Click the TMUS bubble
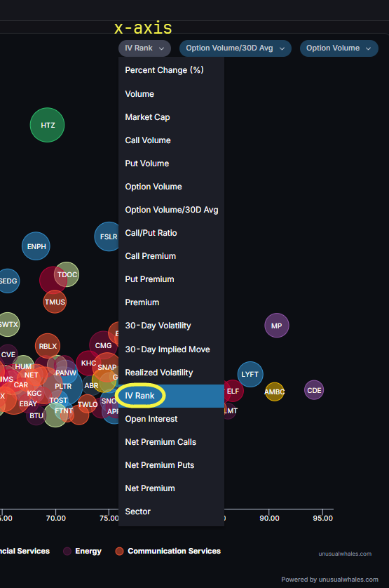 pyautogui.click(x=55, y=302)
